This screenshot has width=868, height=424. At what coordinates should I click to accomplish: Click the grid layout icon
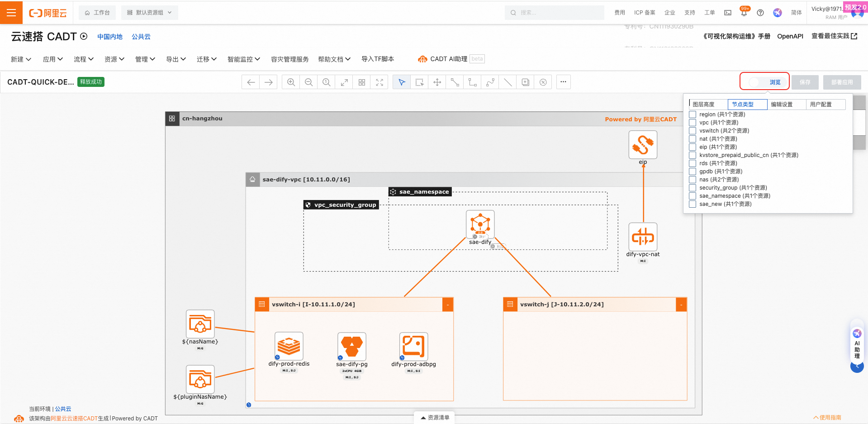362,82
